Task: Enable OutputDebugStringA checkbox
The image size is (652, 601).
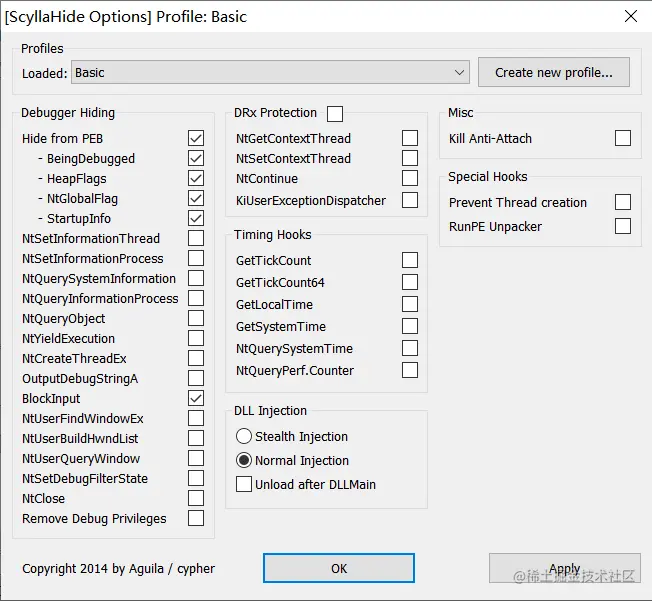Action: point(196,378)
